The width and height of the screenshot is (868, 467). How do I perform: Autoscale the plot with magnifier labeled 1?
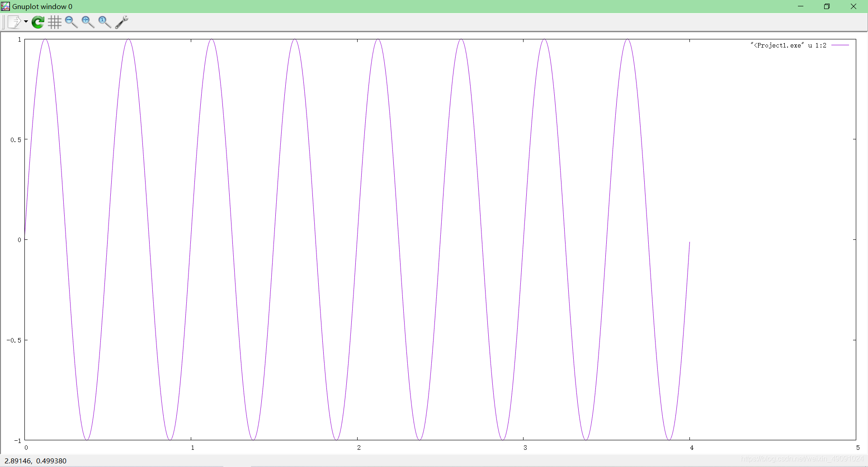point(104,22)
